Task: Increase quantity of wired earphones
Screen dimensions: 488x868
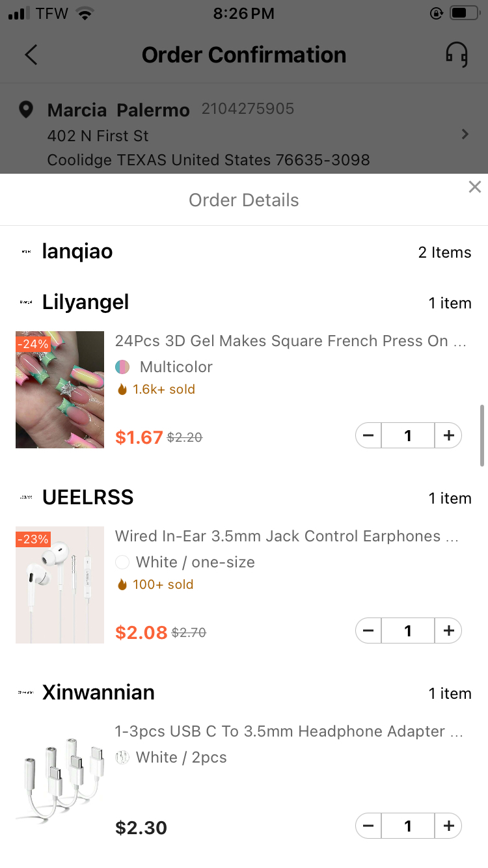Action: [x=448, y=631]
